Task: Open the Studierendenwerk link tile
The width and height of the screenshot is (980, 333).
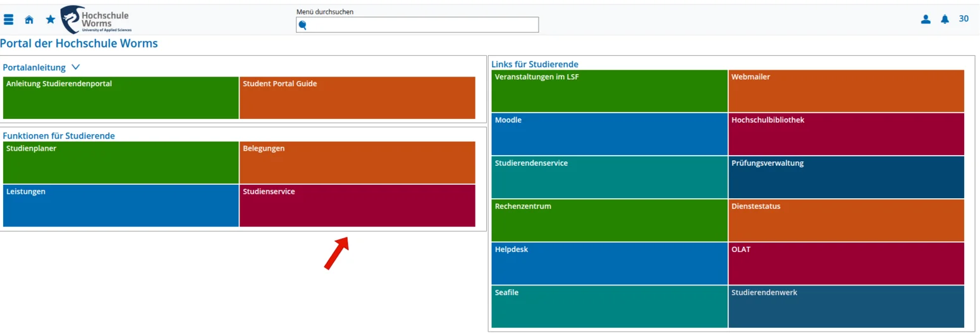Action: coord(847,306)
